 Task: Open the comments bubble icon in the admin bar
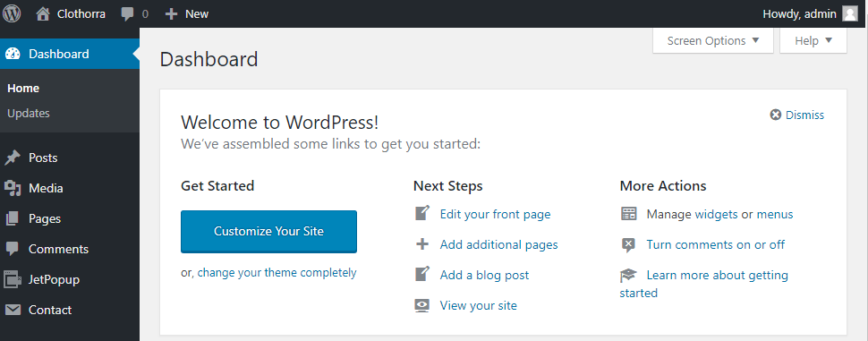pyautogui.click(x=127, y=14)
